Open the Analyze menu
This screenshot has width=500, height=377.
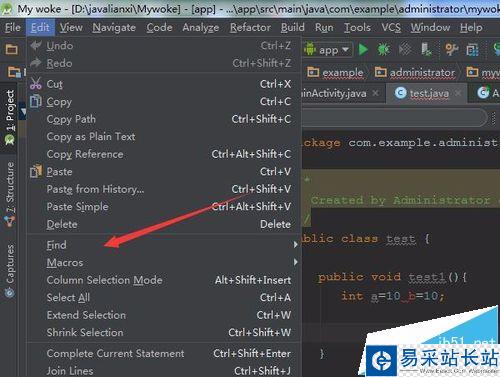coord(201,27)
